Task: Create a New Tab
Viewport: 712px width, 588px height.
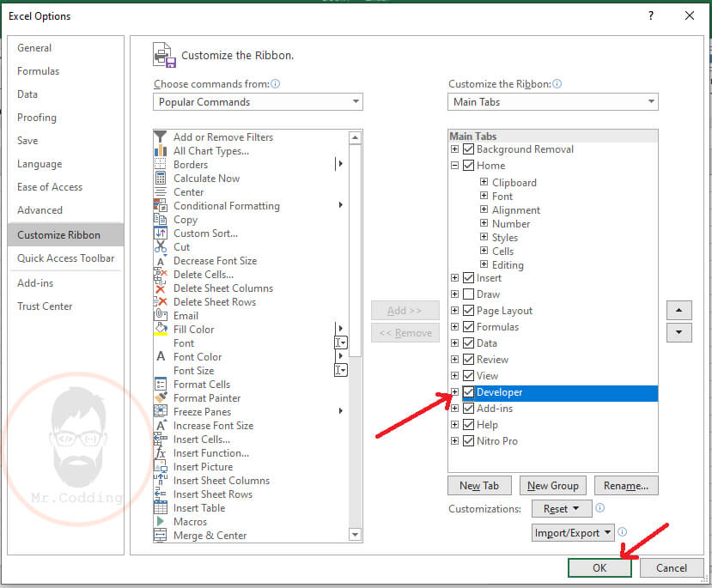Action: click(479, 486)
